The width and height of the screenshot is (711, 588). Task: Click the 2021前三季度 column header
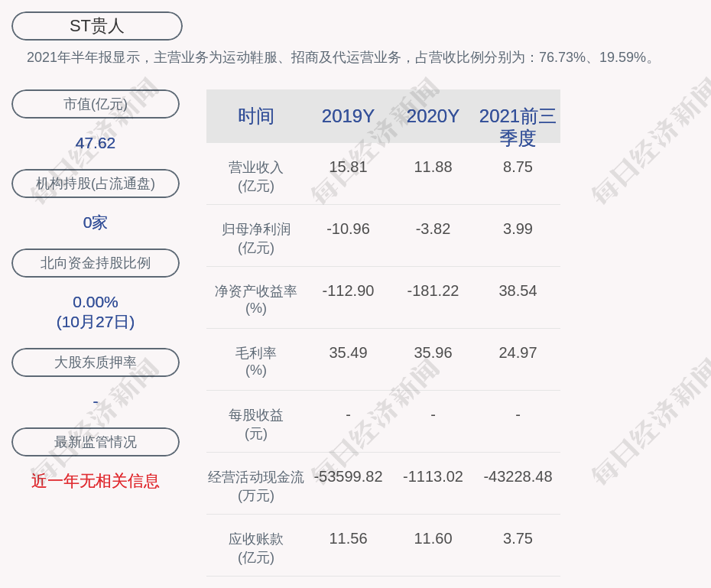point(518,127)
